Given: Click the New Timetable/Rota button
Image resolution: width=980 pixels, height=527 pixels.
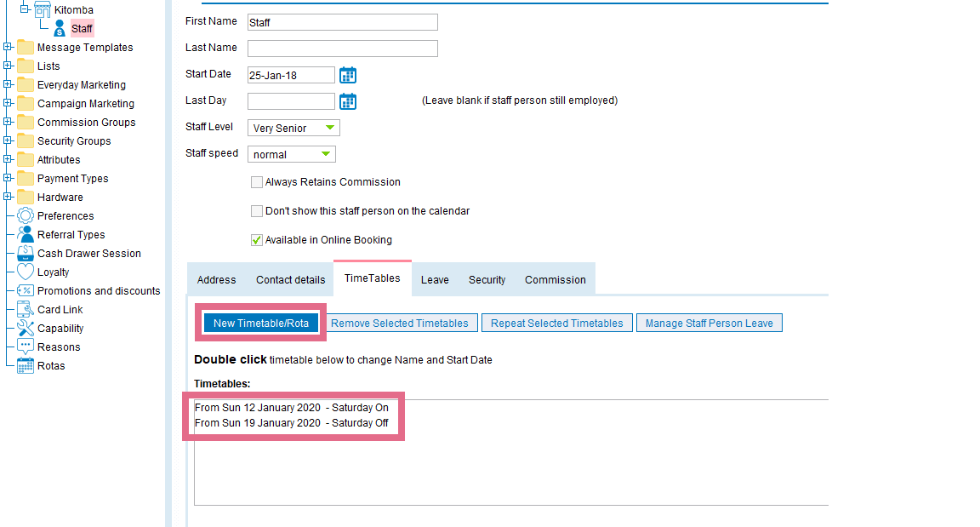Looking at the screenshot, I should pos(261,324).
